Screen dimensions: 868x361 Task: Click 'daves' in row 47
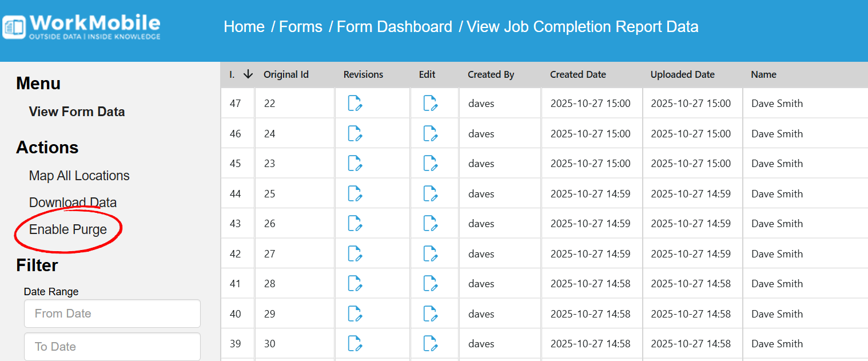(481, 104)
